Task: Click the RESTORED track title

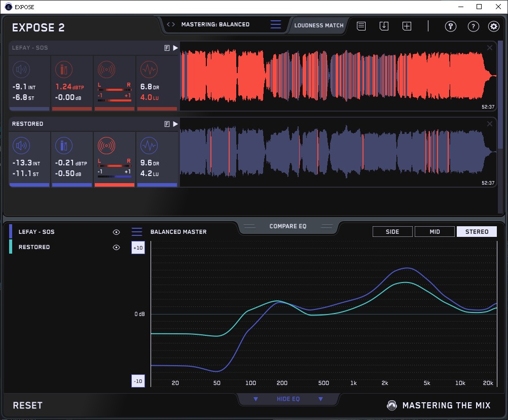Action: (x=27, y=124)
